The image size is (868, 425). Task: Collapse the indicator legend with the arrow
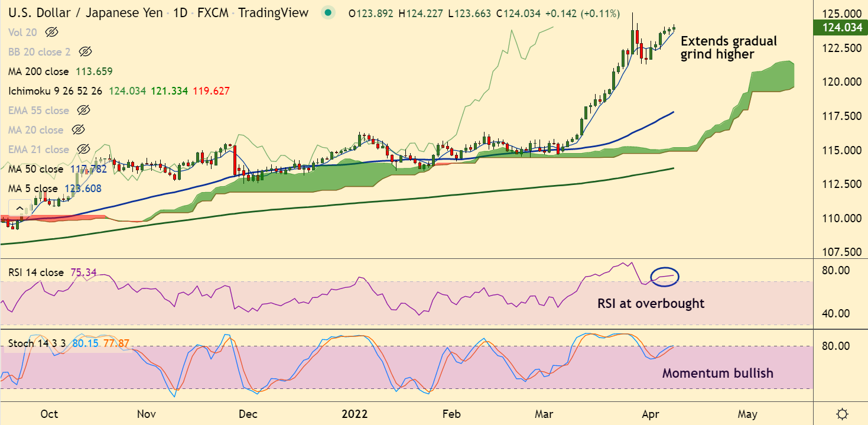coord(19,208)
